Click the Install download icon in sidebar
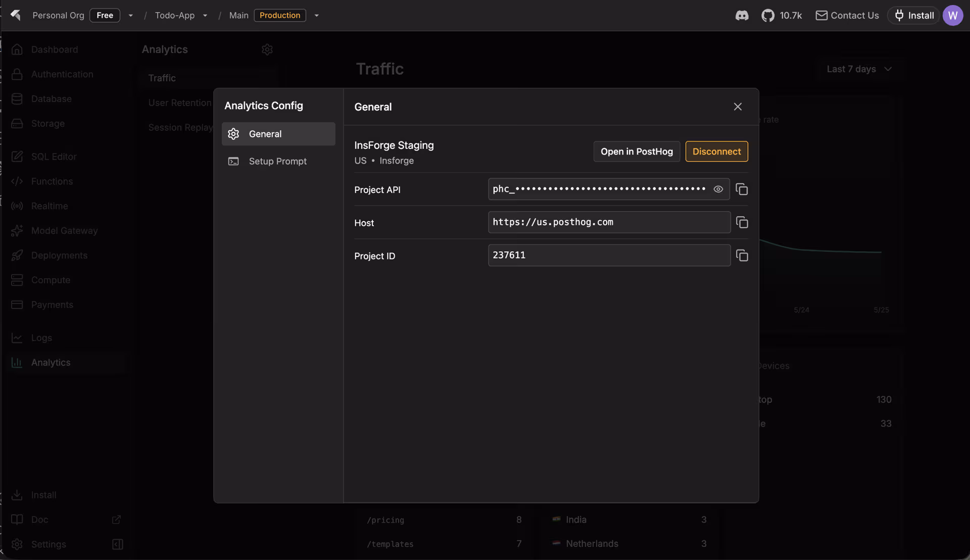Image resolution: width=970 pixels, height=560 pixels. (17, 495)
